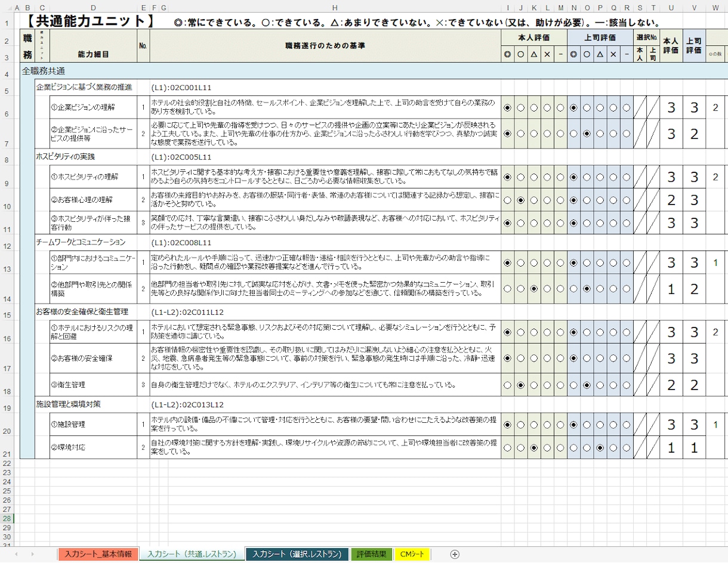
Task: Set self-rating × for ③衛生管理
Action: (x=547, y=385)
